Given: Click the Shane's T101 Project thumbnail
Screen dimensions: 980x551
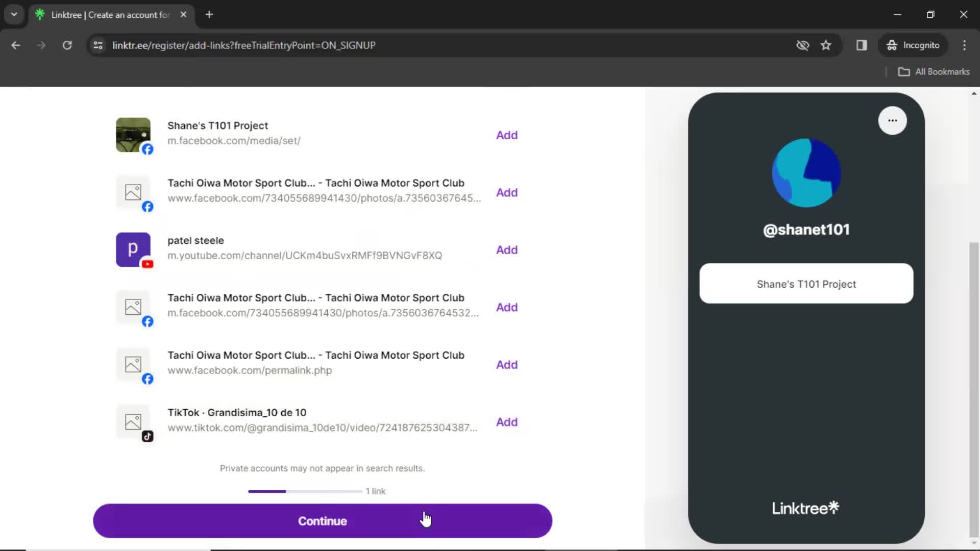Looking at the screenshot, I should (133, 135).
